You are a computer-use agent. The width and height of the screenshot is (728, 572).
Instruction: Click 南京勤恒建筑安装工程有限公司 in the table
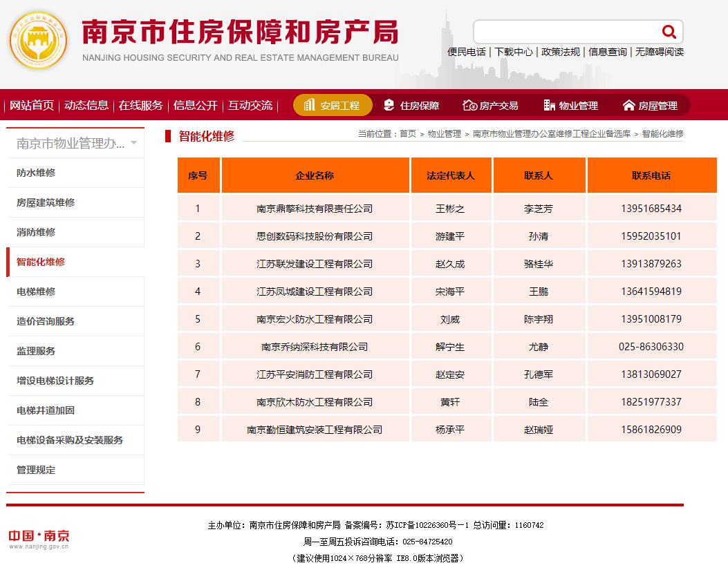point(315,430)
